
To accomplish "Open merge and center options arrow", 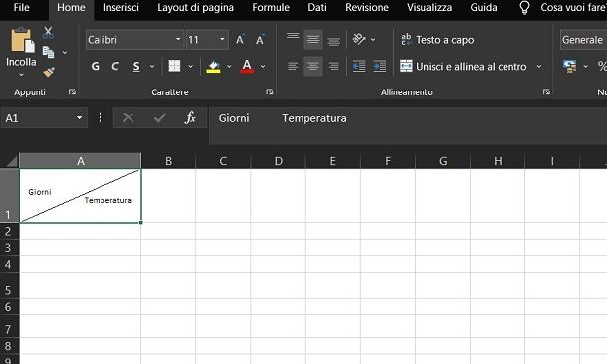I will click(539, 67).
